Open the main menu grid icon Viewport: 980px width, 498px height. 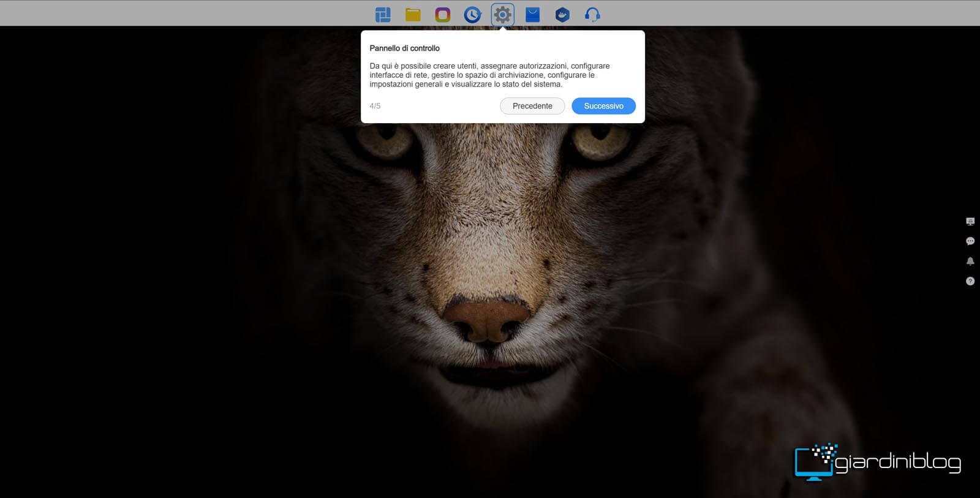tap(383, 14)
